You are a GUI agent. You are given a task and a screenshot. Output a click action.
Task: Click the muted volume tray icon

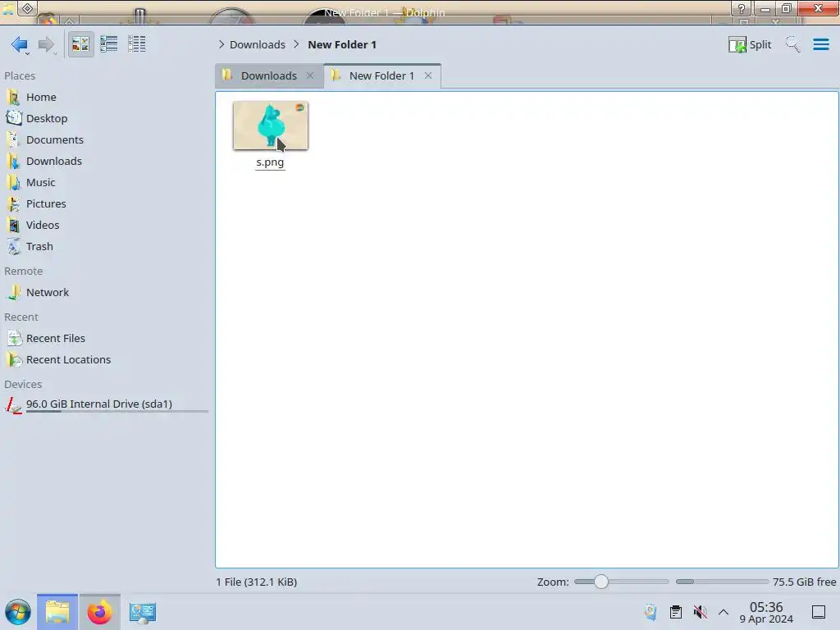(x=700, y=612)
